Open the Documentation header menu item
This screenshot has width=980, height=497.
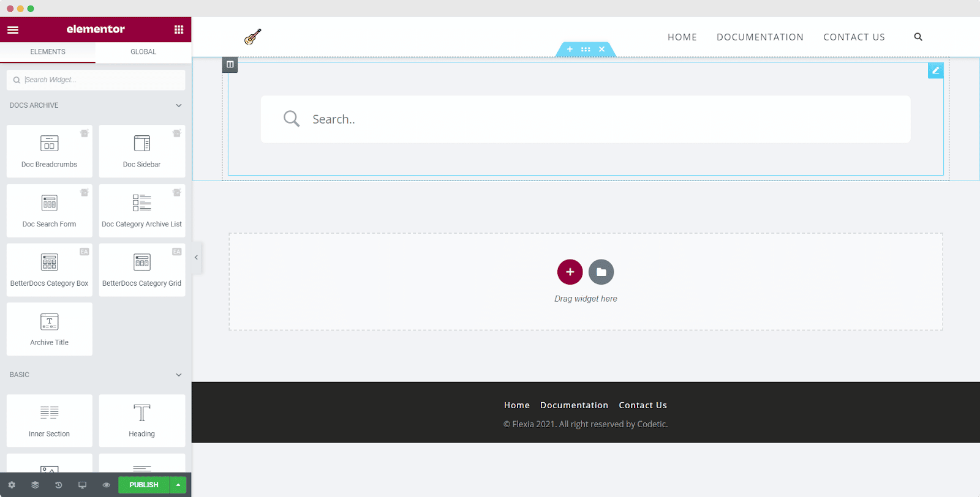pos(760,37)
